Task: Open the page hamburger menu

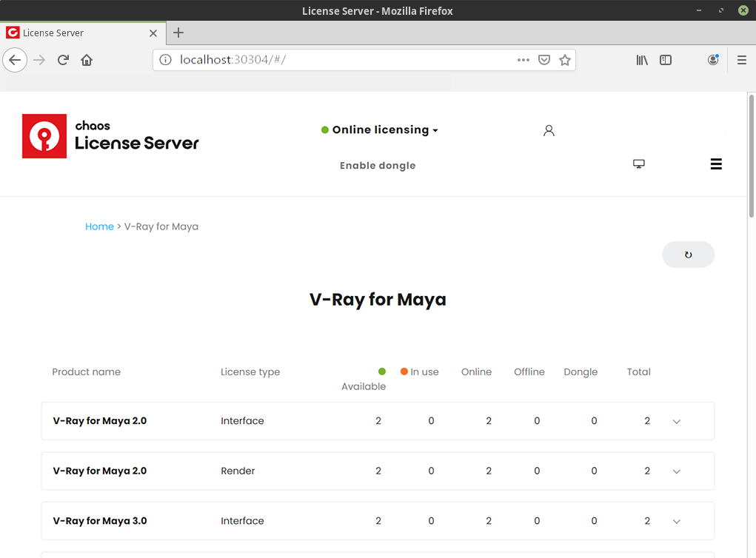Action: tap(716, 164)
